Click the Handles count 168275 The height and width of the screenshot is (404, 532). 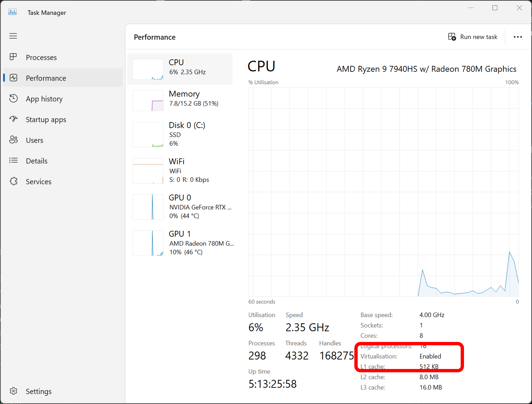[337, 356]
